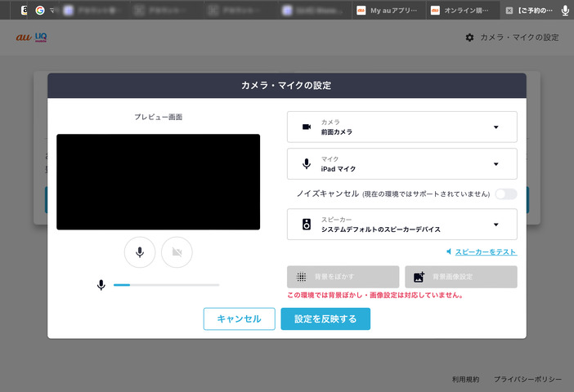Click the 背景をぼかす blur background button
Screen dimensions: 574x392
343,277
